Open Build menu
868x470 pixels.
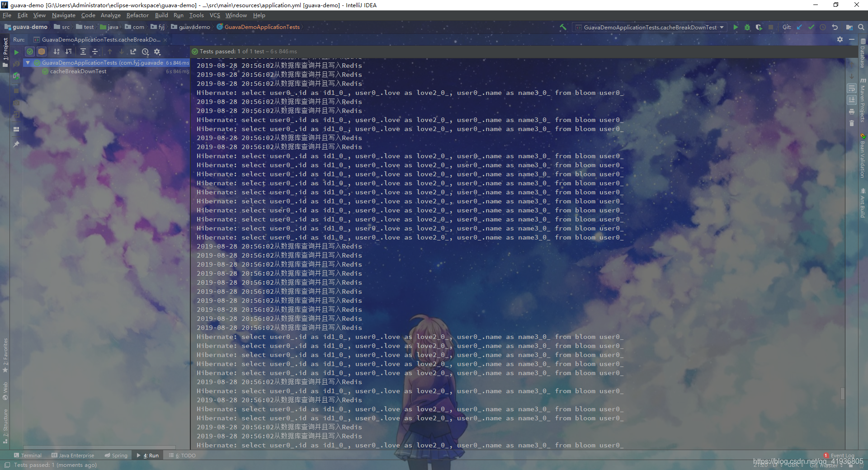point(161,15)
